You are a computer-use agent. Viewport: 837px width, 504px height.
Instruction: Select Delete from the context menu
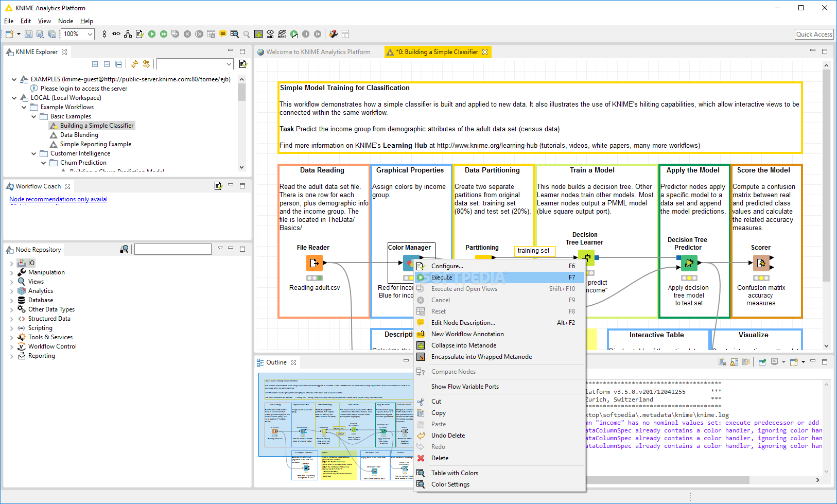[x=500, y=458]
